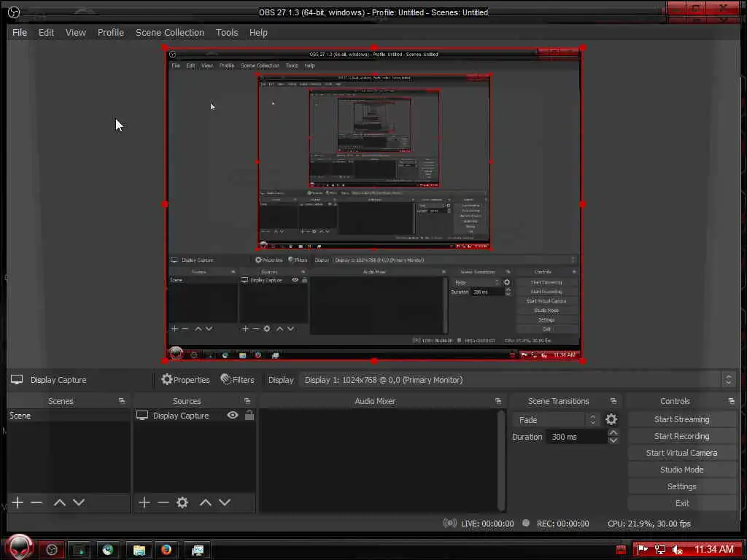Add a new source with plus icon
The width and height of the screenshot is (747, 560).
point(144,502)
